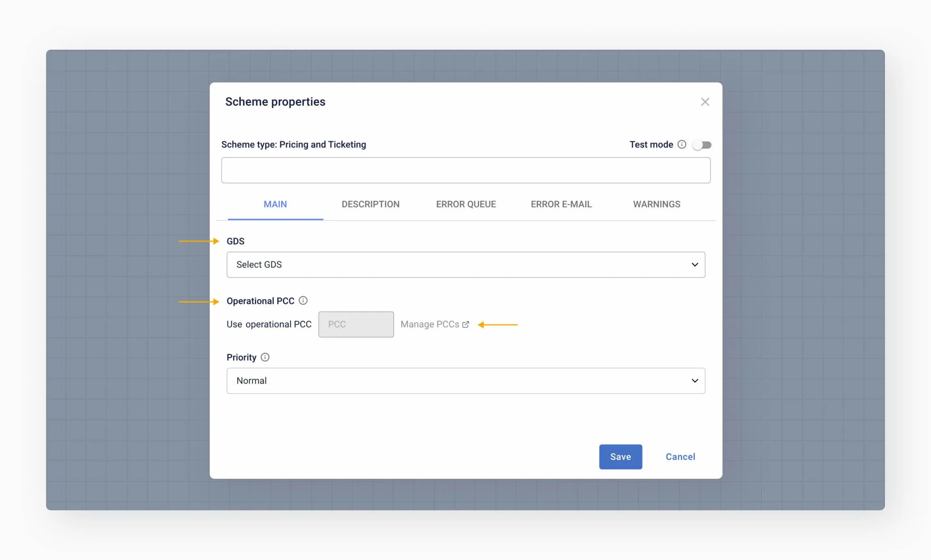
Task: Click the GDS dropdown chevron arrow
Action: coord(695,265)
